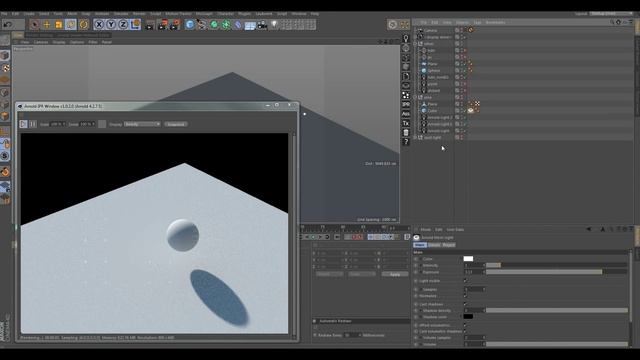Switch to the Main tab in attributes
The height and width of the screenshot is (360, 640).
(420, 245)
